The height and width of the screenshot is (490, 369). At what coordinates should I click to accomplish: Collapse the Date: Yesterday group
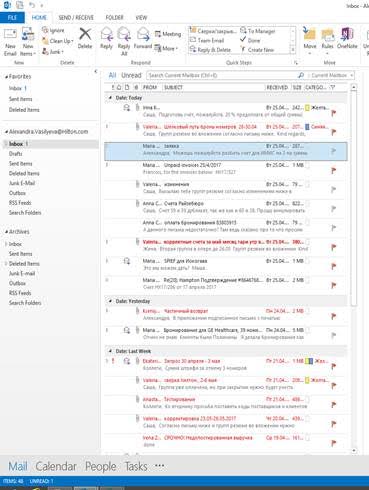tap(110, 301)
